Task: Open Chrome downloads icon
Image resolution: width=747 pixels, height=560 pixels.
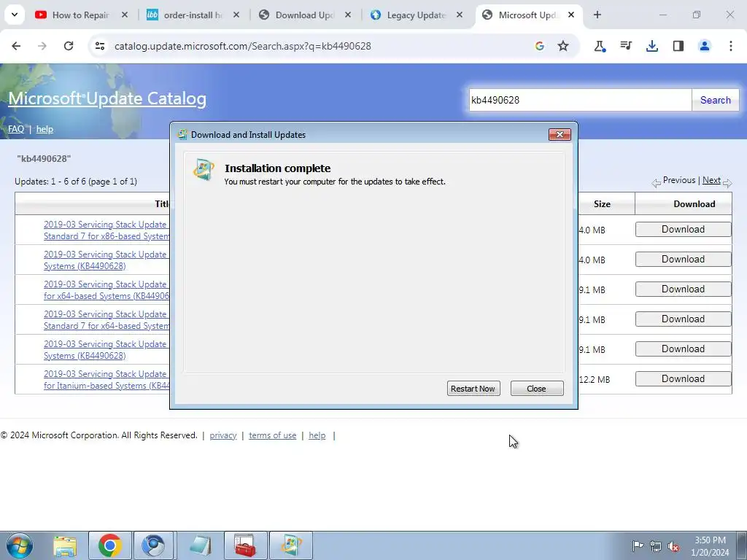Action: point(652,46)
